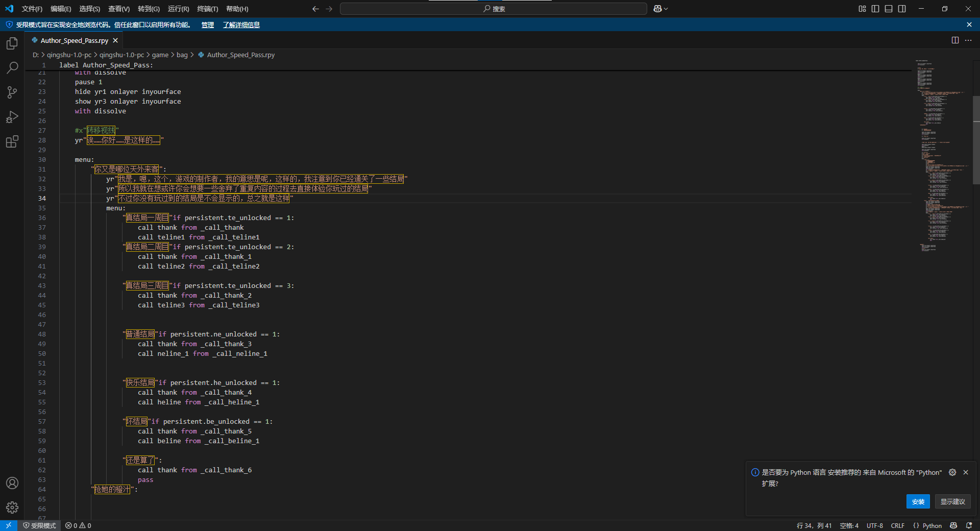Click 行 34, 列 41 cursor position
Screen dimensions: 980x531
tap(814, 525)
